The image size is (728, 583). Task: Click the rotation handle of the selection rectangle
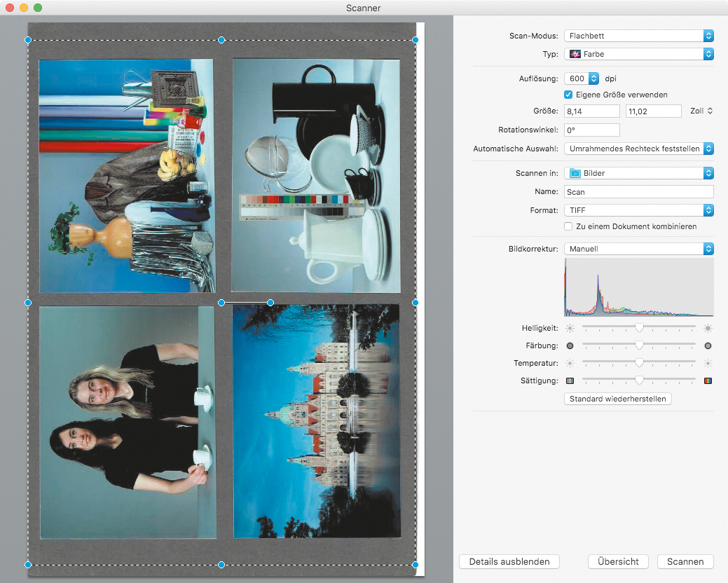click(270, 303)
